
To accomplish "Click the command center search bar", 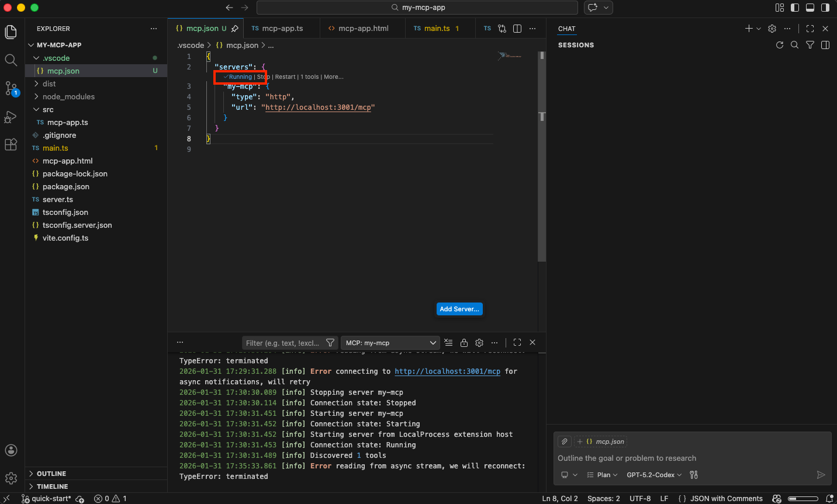I will (417, 8).
